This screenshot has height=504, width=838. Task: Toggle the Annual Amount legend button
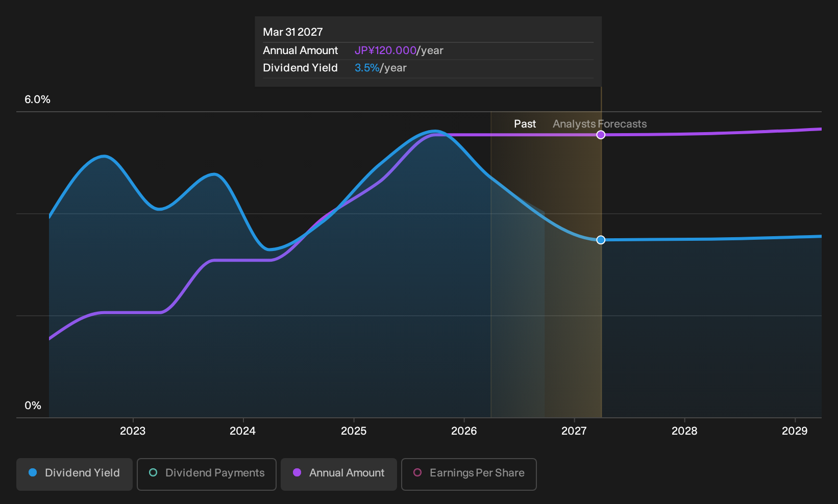point(339,474)
